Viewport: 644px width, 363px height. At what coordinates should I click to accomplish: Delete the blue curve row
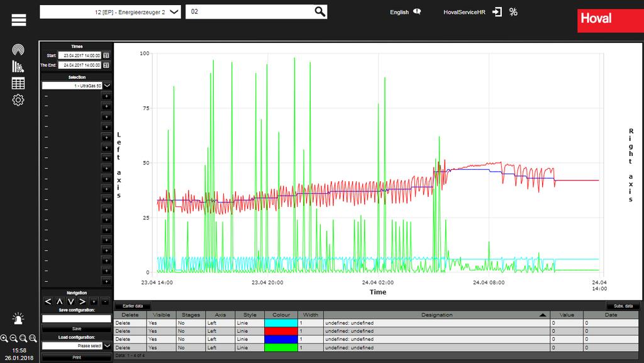click(123, 339)
